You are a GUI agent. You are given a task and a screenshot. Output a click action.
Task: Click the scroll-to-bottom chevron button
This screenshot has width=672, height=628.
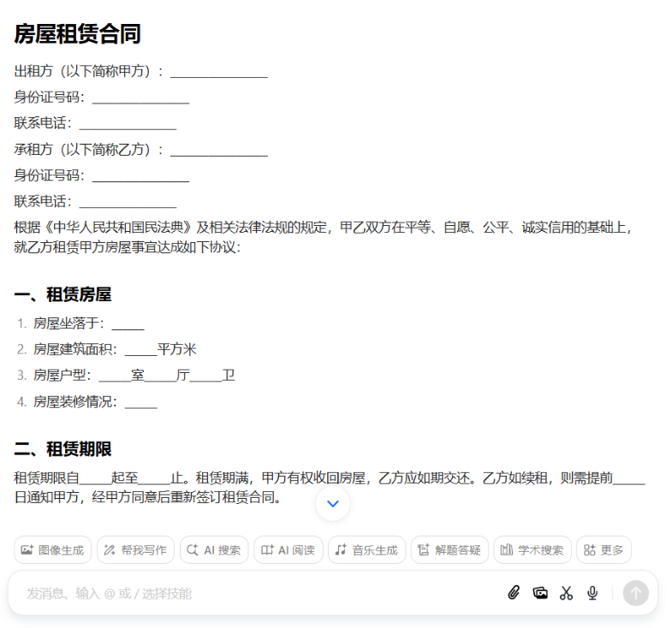tap(332, 504)
